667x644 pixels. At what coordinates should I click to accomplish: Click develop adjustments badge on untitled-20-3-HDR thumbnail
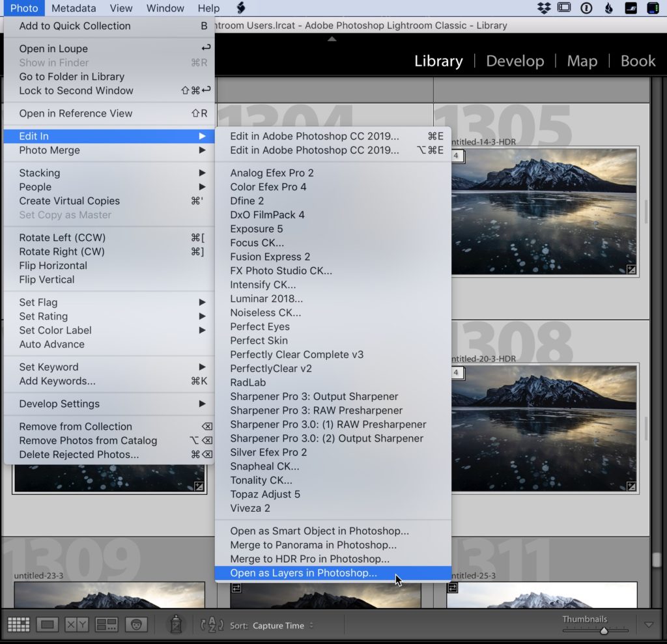[631, 486]
